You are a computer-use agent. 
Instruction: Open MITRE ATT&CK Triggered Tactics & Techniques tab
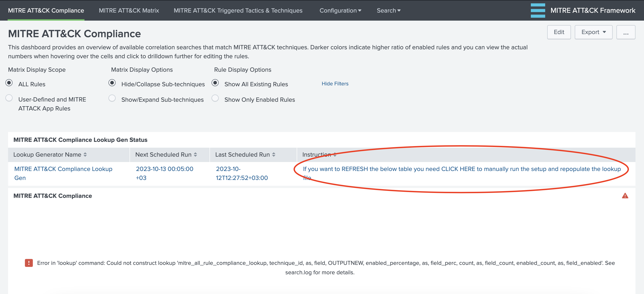pyautogui.click(x=238, y=11)
